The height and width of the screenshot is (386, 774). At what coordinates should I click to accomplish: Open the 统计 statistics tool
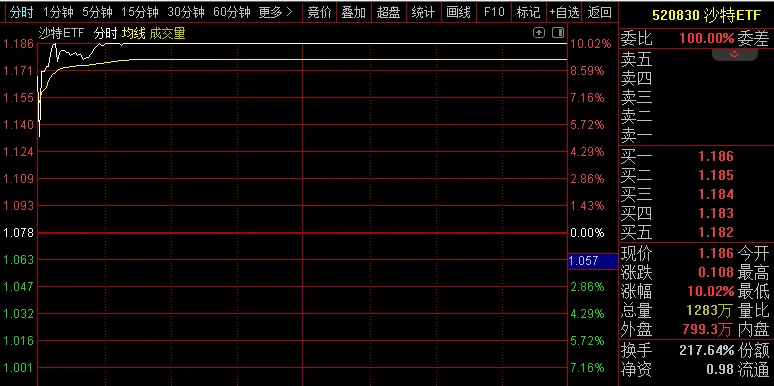(x=423, y=12)
